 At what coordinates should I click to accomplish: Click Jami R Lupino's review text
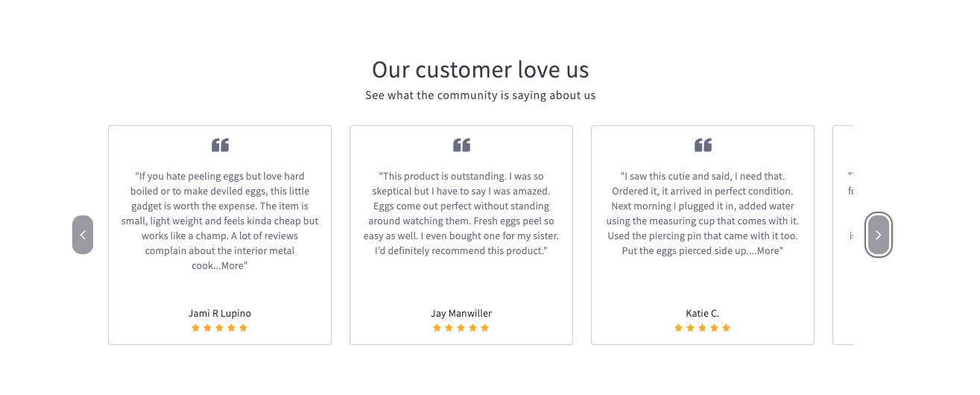click(220, 213)
